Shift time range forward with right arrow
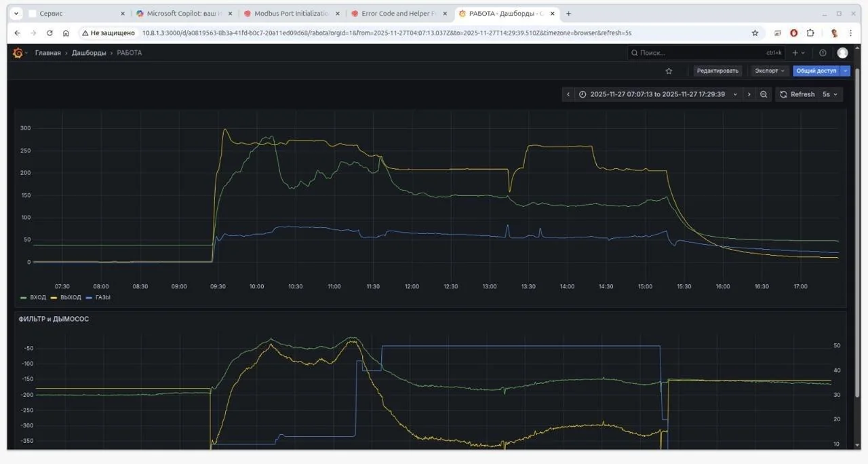Screen dimensions: 868x464 [x=749, y=94]
